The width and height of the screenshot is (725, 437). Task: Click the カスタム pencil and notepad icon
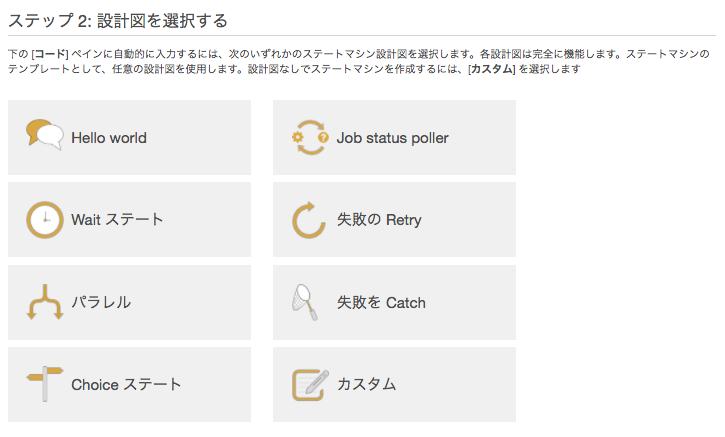click(x=310, y=385)
